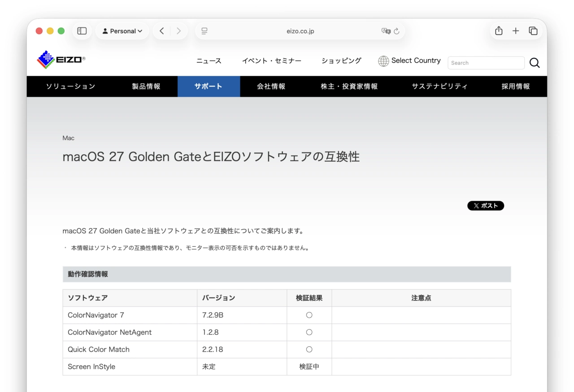This screenshot has height=392, width=574.
Task: Click the 注意点 column header
Action: pyautogui.click(x=421, y=298)
